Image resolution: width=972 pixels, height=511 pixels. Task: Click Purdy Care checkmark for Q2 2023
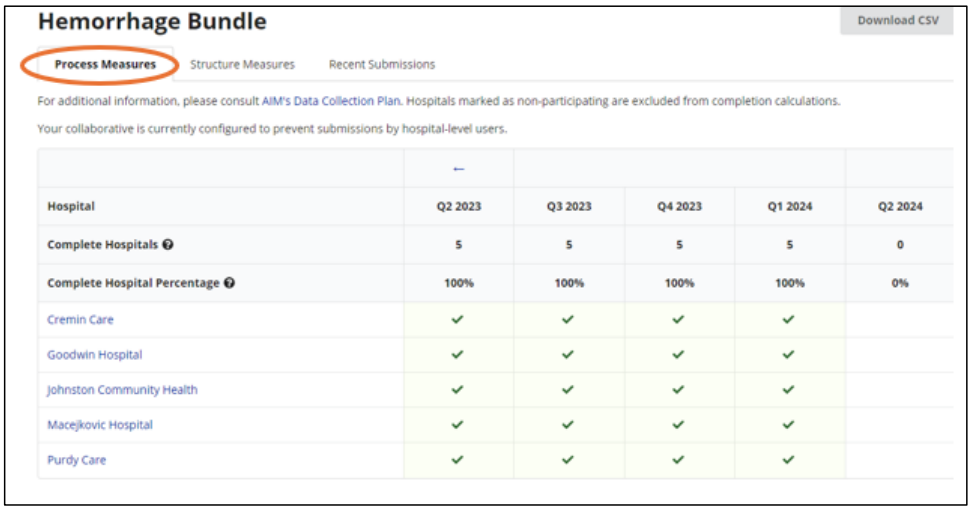point(458,460)
